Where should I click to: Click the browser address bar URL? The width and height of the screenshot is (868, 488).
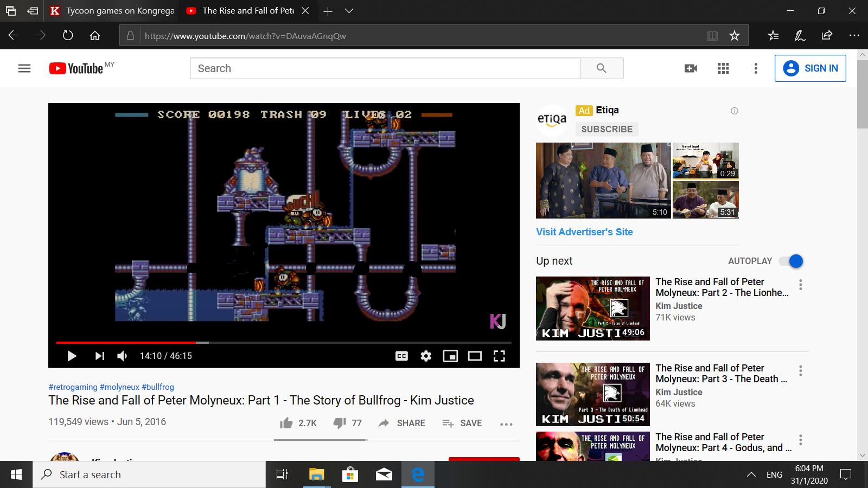[245, 36]
